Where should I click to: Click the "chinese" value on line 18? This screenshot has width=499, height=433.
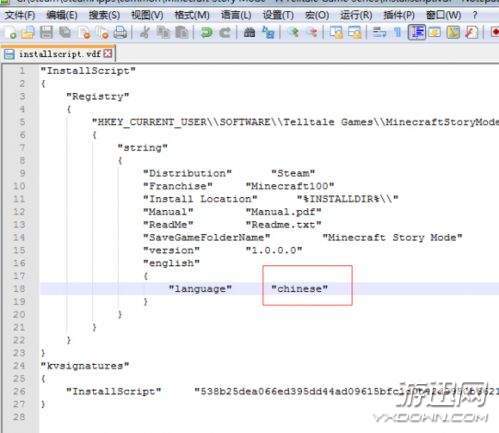(300, 289)
